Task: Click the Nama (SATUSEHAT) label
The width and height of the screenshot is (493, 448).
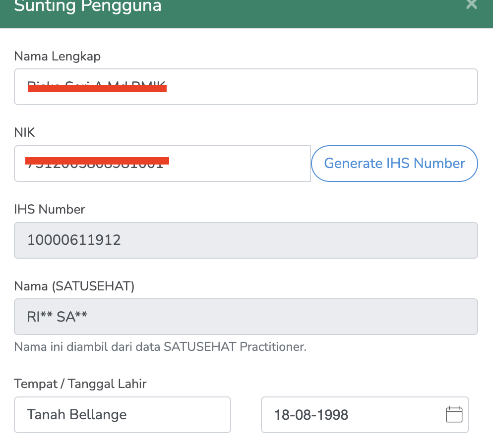Action: click(74, 286)
